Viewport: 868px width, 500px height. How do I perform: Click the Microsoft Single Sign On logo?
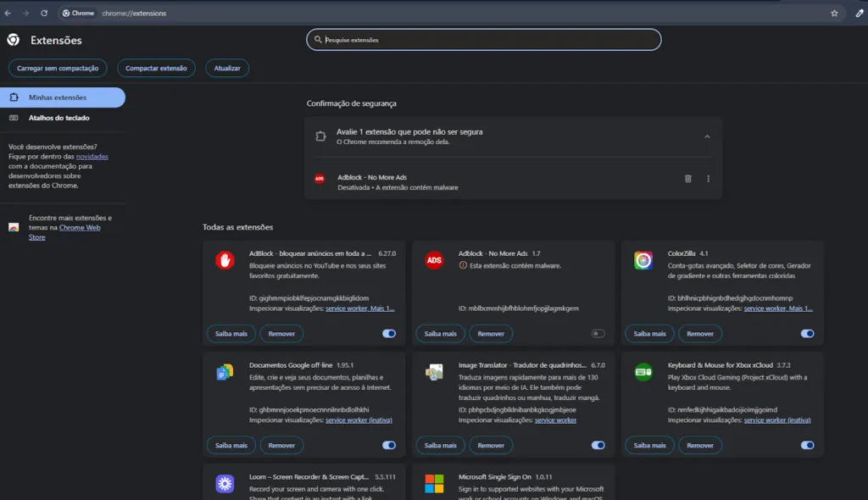point(434,484)
